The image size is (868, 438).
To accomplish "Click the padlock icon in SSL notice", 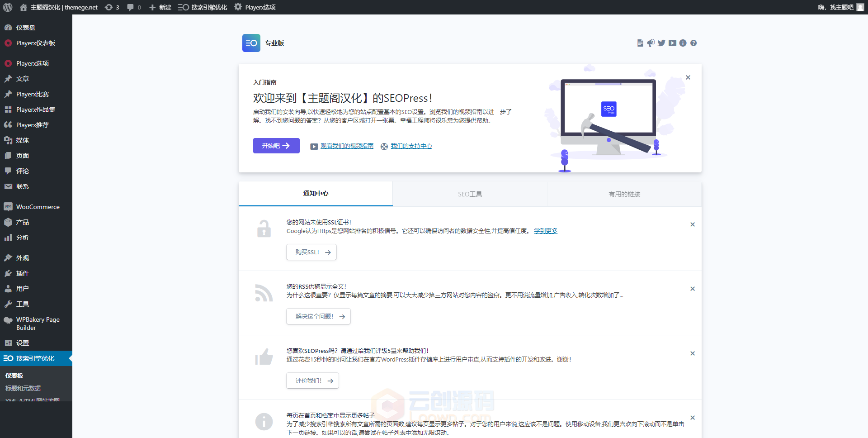I will 264,229.
